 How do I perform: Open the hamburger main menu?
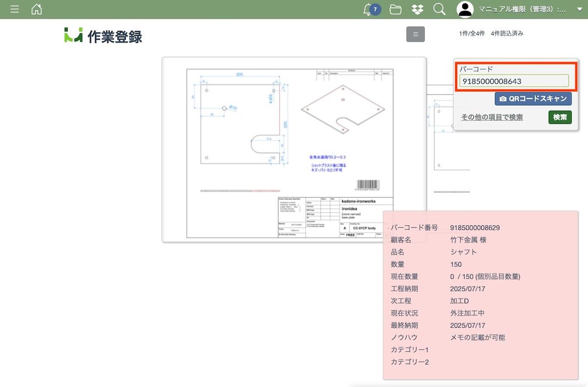pyautogui.click(x=15, y=9)
